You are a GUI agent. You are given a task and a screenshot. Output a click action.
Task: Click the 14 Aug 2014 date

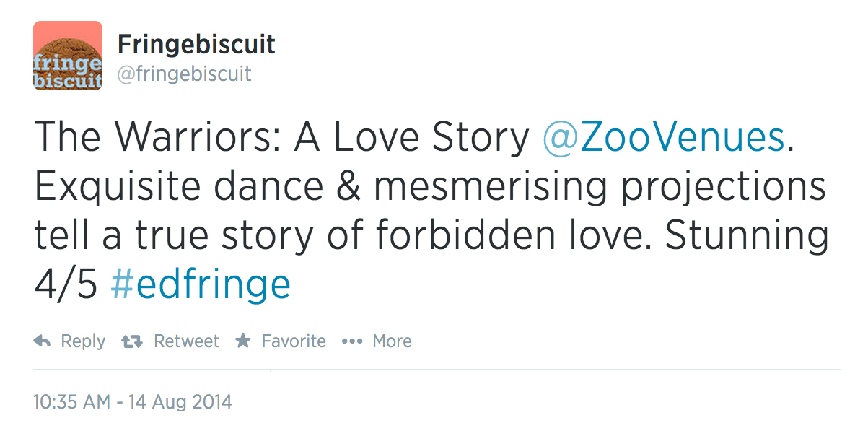[180, 401]
